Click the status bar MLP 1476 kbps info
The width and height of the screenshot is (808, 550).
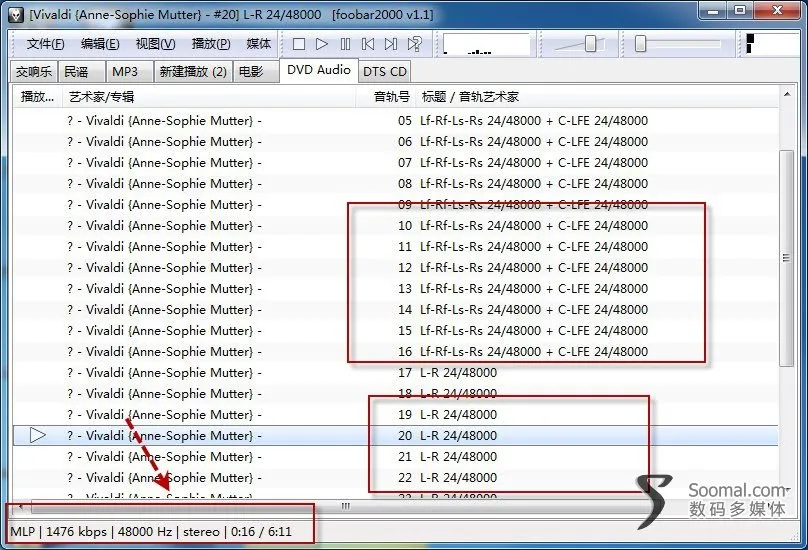[x=151, y=531]
